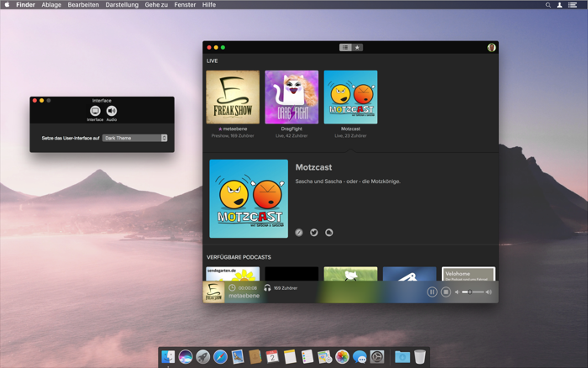Open Motzcast Twitter link icon
588x368 pixels.
[314, 233]
